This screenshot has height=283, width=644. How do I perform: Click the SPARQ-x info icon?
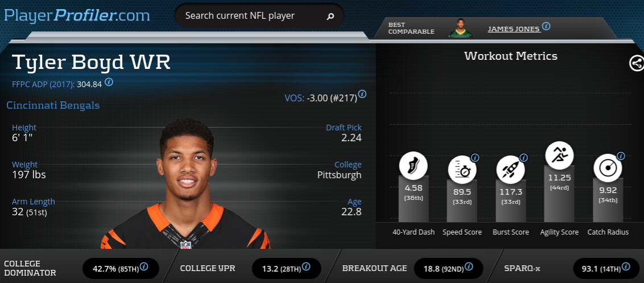pos(625,266)
